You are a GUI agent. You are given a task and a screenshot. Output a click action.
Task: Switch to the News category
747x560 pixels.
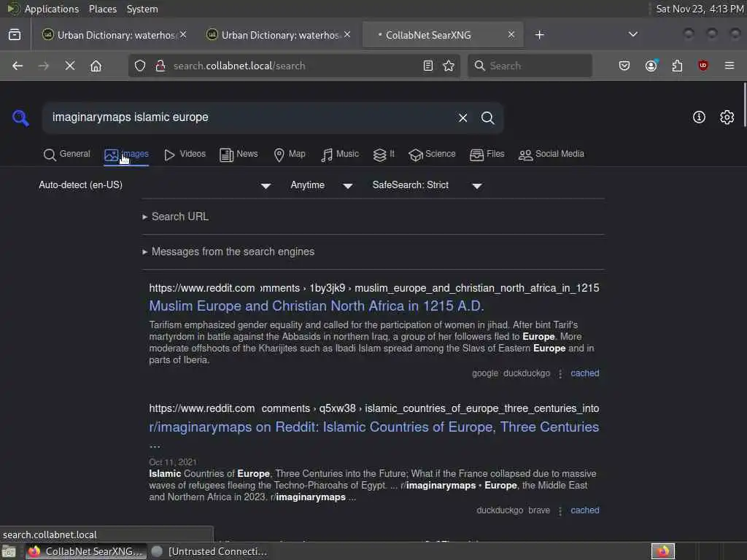pos(239,155)
